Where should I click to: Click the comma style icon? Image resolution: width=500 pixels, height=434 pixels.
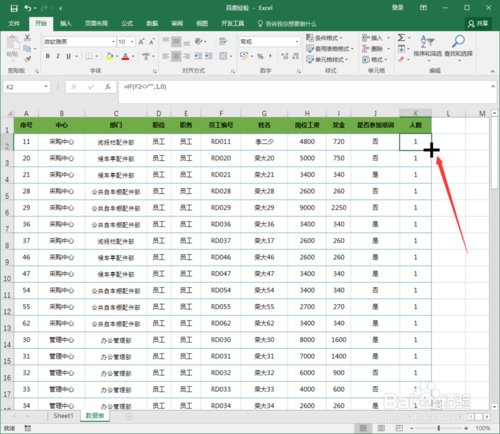click(x=270, y=56)
